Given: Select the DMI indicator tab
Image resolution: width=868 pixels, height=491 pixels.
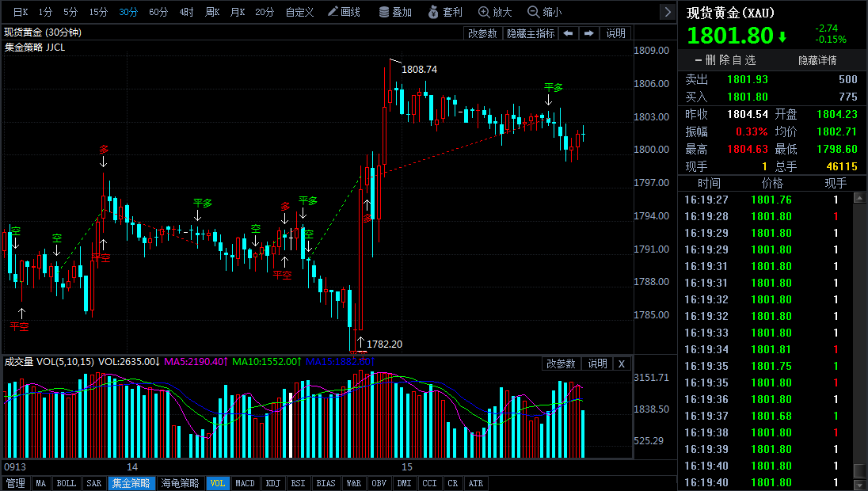Looking at the screenshot, I should tap(405, 483).
